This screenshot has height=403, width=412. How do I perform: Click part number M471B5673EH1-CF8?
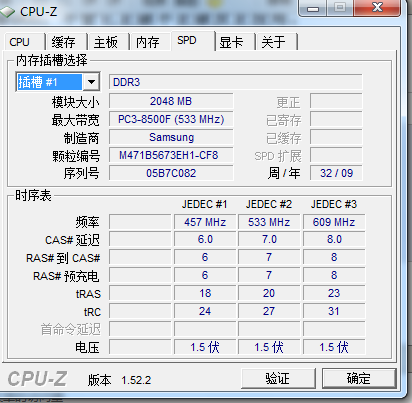(171, 155)
